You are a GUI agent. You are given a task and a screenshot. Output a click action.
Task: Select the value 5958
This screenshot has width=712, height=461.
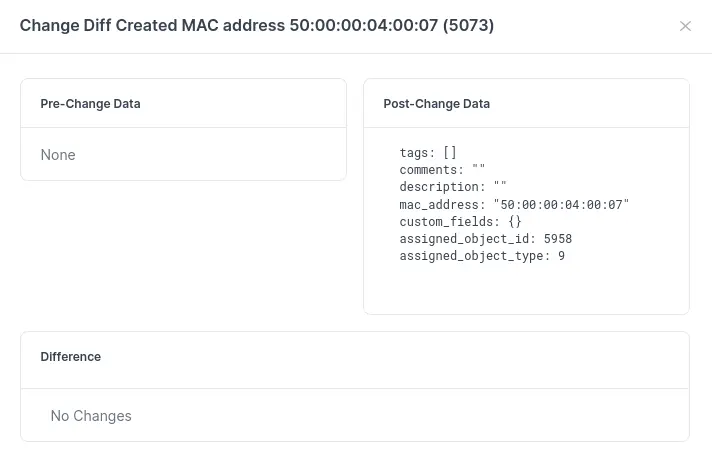(x=558, y=239)
